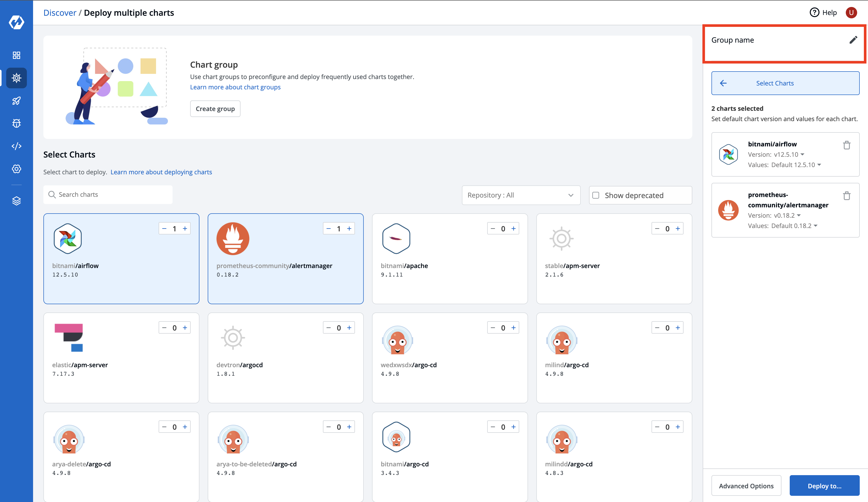This screenshot has height=502, width=868.
Task: Click the Devtron logo in the sidebar
Action: 16,22
